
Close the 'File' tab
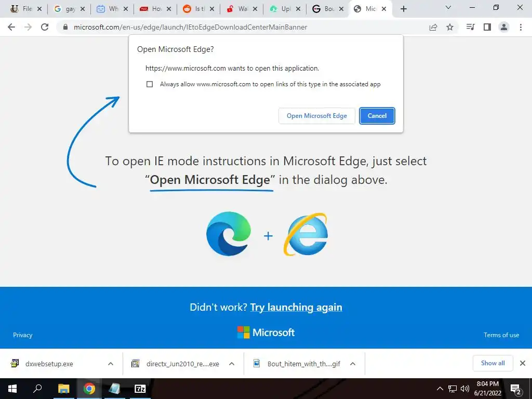pyautogui.click(x=39, y=9)
